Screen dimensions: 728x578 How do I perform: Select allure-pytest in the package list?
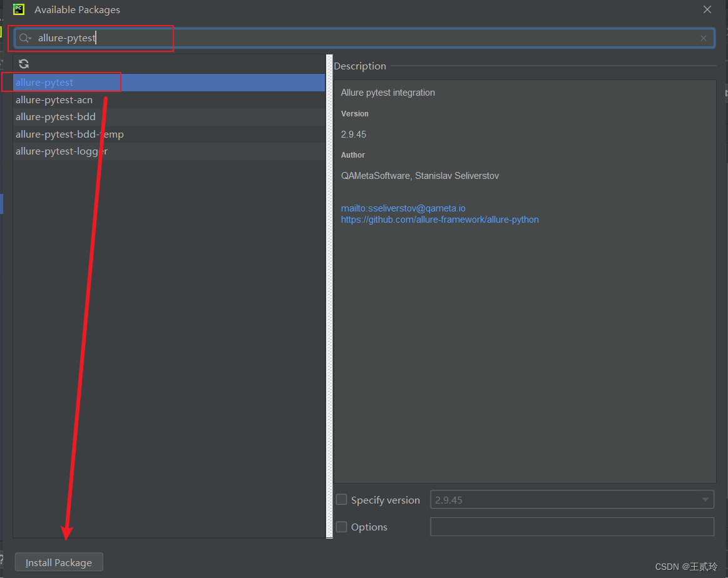(x=169, y=83)
